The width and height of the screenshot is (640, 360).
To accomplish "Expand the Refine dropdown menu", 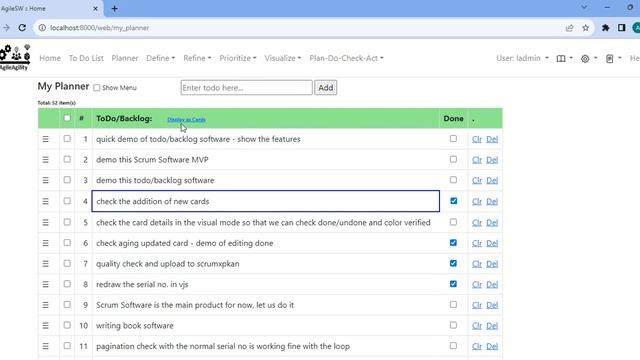I will (197, 58).
